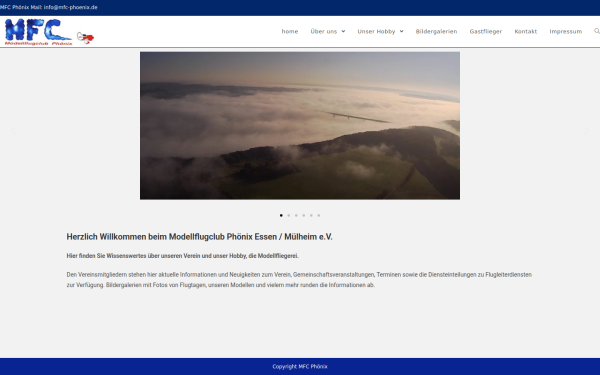
Task: Select the second slider dot
Action: (x=289, y=215)
